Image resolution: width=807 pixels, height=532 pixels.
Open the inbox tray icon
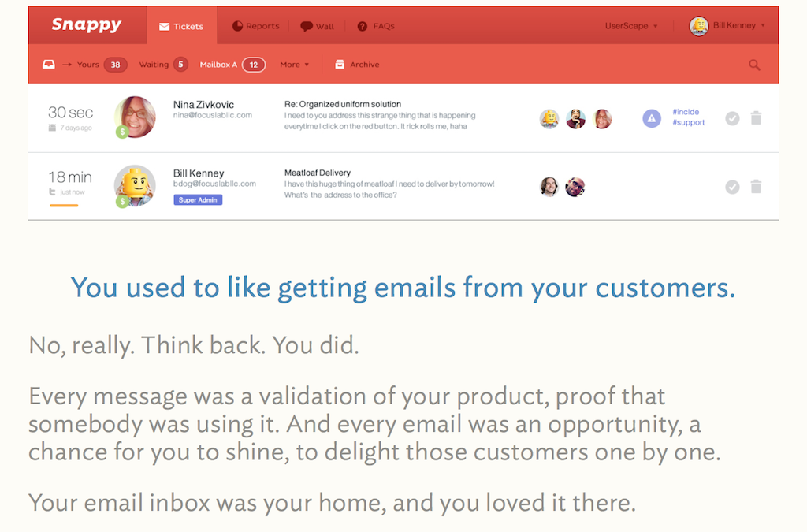pos(48,65)
